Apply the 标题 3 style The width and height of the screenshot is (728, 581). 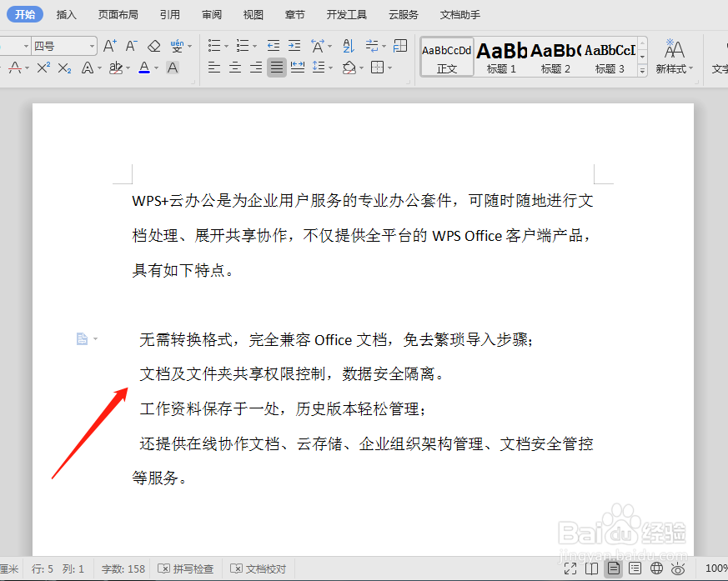[x=610, y=57]
